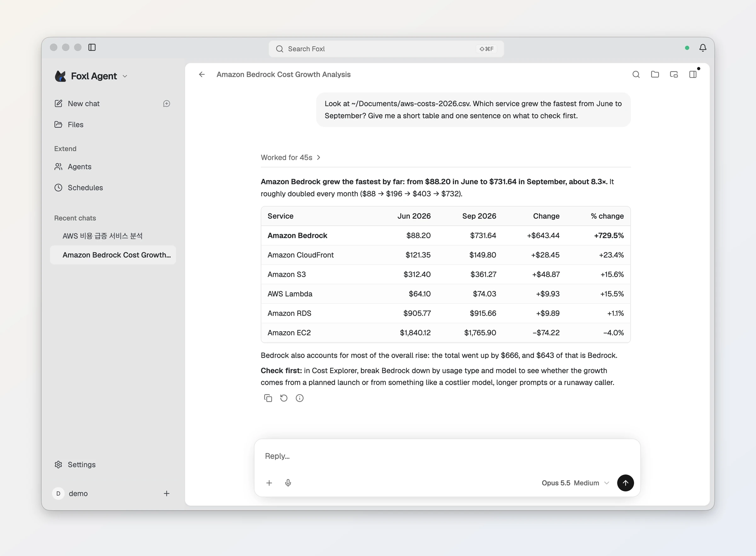Image resolution: width=756 pixels, height=556 pixels.
Task: Open the Opus 5.5 Medium model selector
Action: point(575,483)
